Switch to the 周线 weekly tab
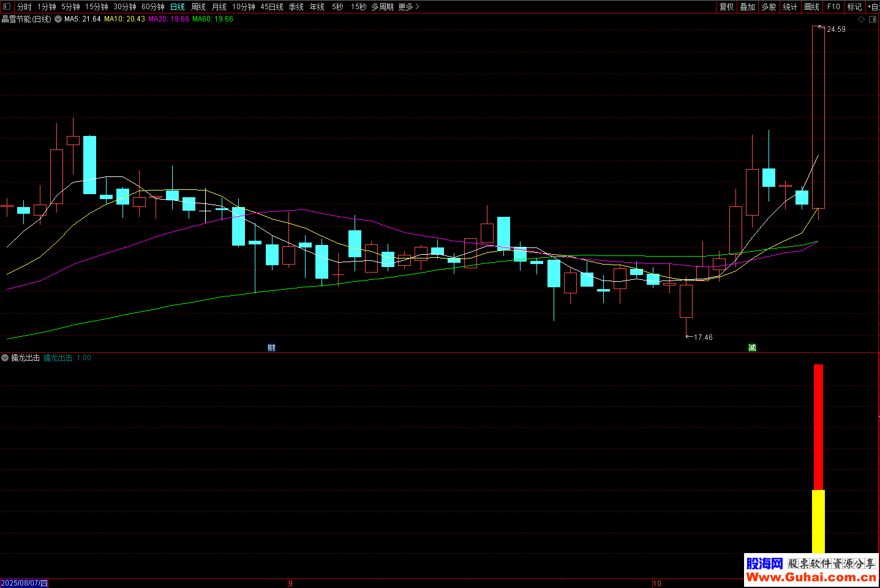Image resolution: width=880 pixels, height=588 pixels. click(198, 7)
